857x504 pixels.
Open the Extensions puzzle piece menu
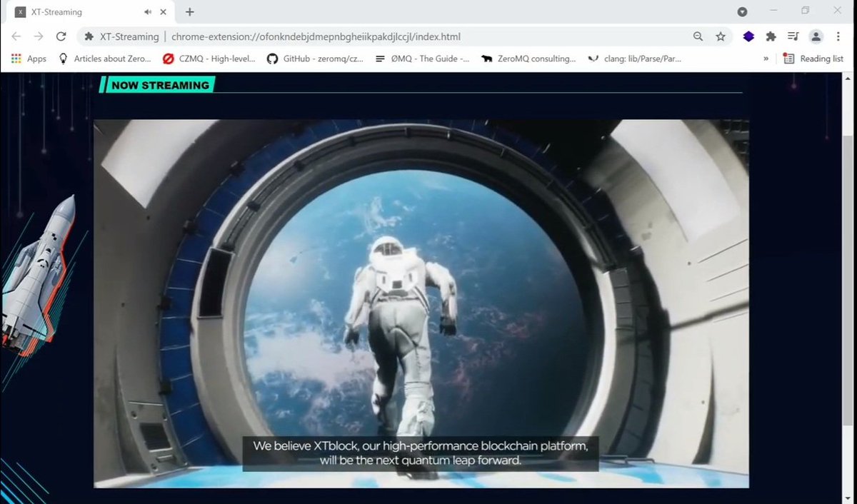coord(771,36)
